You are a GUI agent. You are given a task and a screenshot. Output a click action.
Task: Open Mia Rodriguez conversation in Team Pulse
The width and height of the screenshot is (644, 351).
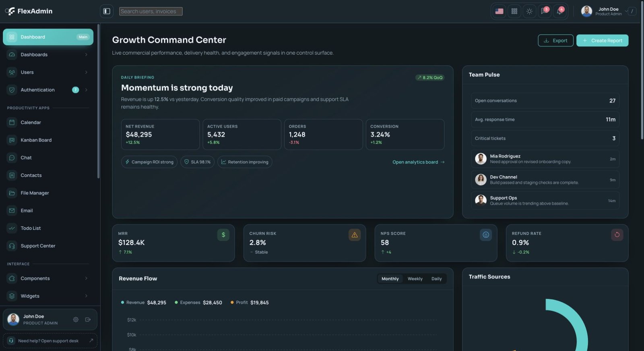point(545,159)
